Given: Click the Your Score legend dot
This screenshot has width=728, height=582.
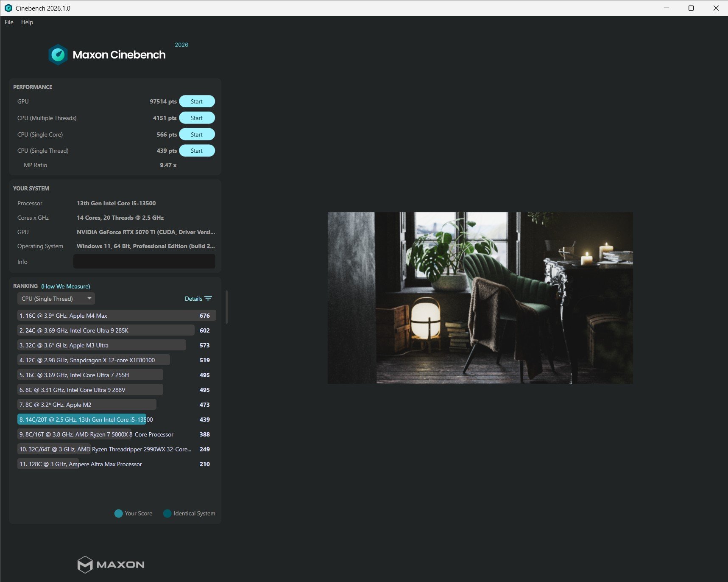Looking at the screenshot, I should pos(119,513).
